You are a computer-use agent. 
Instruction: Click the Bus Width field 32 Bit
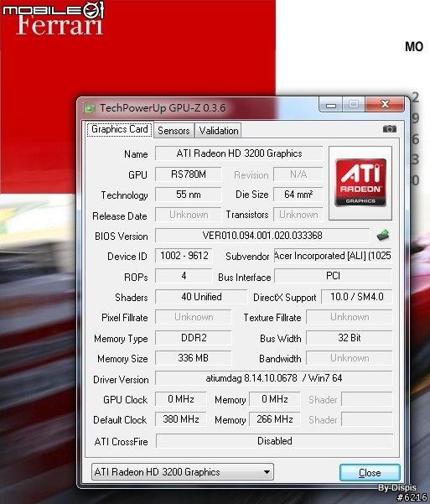350,338
